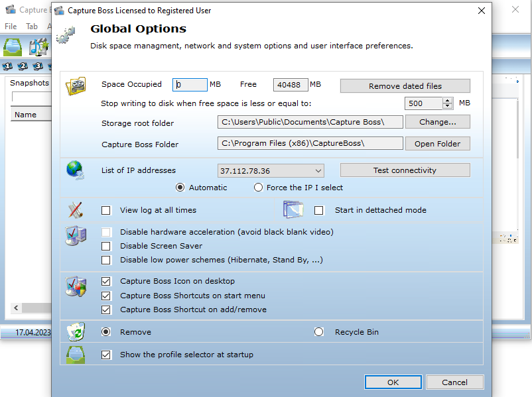Screen dimensions: 532x397
Task: Decrease free space limit with down arrow
Action: tap(448, 106)
